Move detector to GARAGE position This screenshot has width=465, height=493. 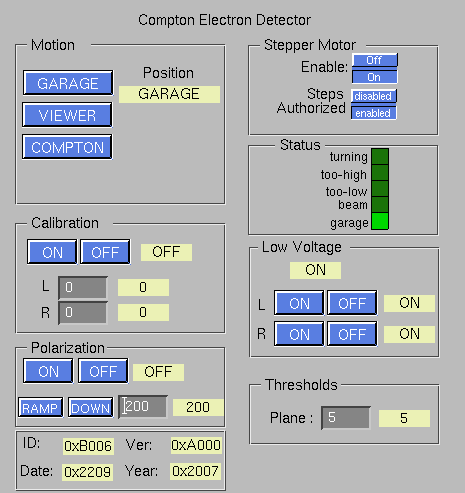point(68,83)
